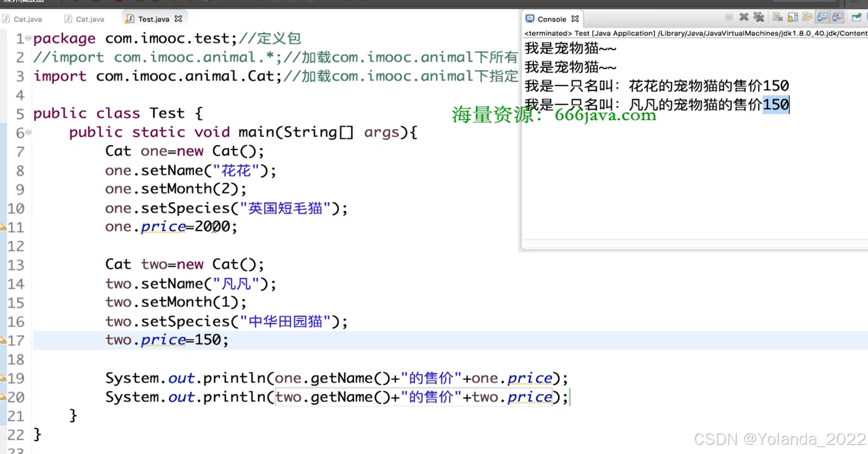Click the terminated Test launch description line
Viewport: 868px width, 454px height.
pos(696,33)
